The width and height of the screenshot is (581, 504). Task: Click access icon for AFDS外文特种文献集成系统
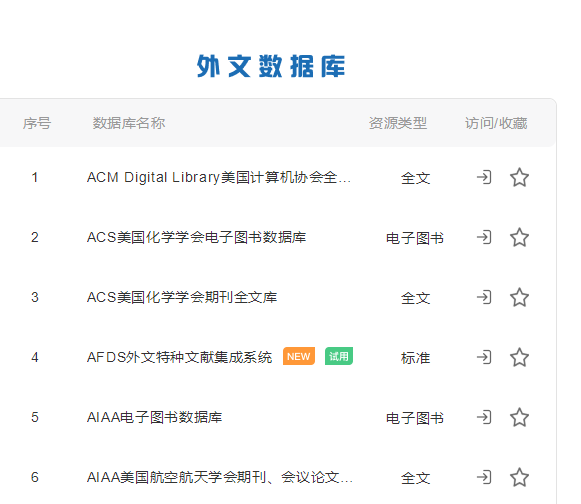484,357
